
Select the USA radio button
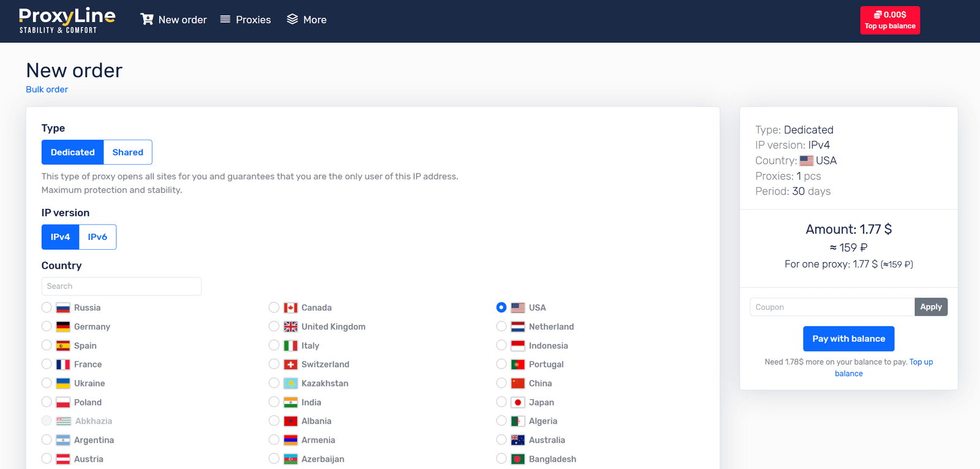coord(502,307)
